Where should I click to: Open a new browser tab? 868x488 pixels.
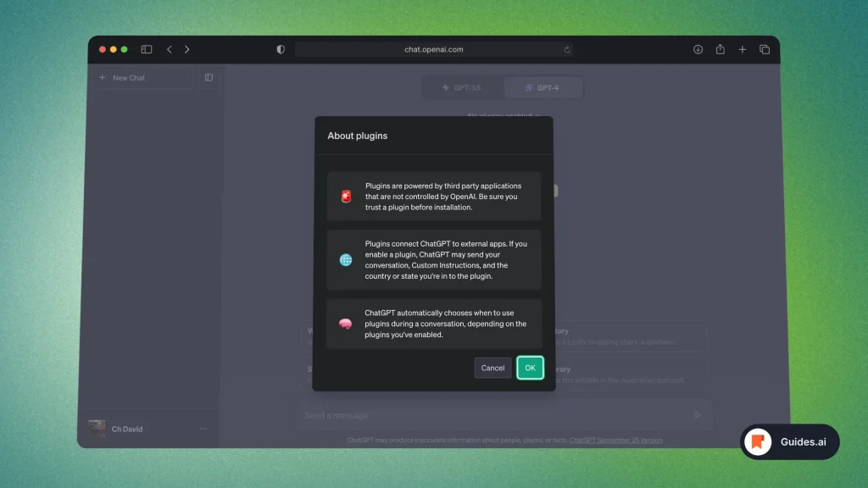[x=743, y=49]
